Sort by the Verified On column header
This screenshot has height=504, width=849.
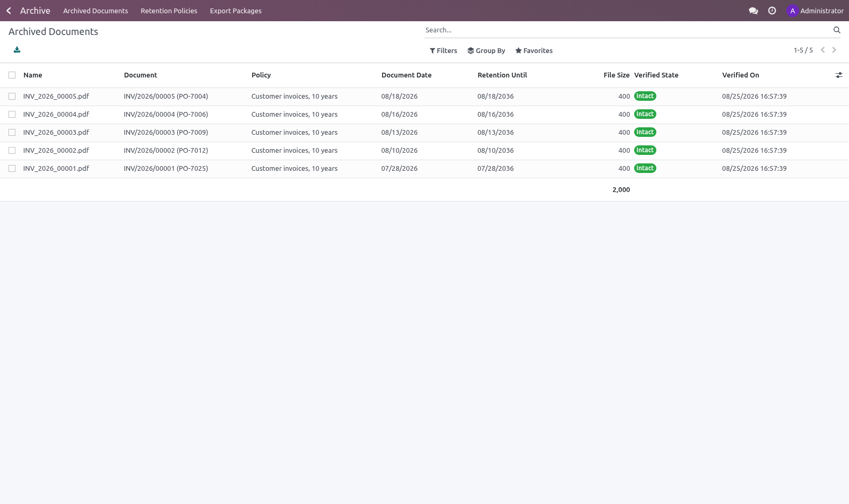(740, 75)
